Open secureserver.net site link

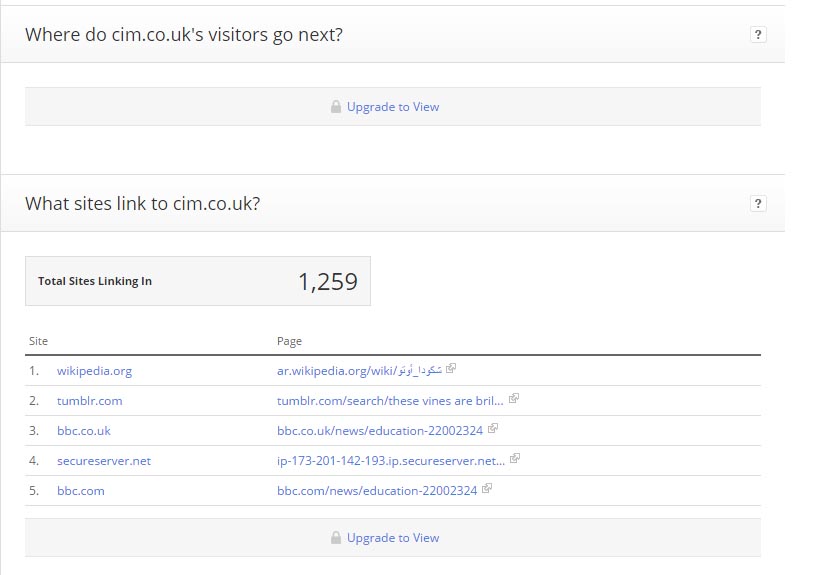104,461
